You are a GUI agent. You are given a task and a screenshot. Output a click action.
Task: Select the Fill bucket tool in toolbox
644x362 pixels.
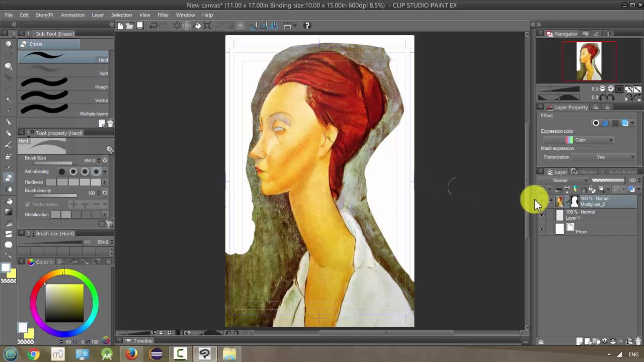click(x=9, y=201)
